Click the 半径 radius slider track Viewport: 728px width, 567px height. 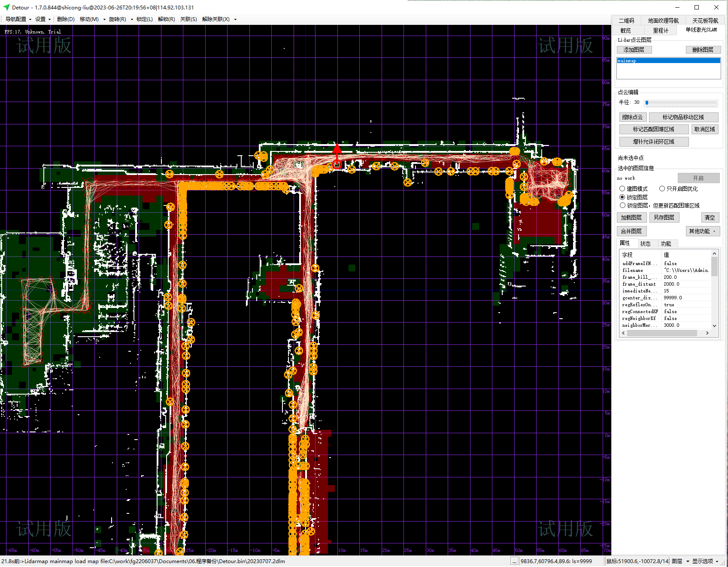pyautogui.click(x=681, y=103)
